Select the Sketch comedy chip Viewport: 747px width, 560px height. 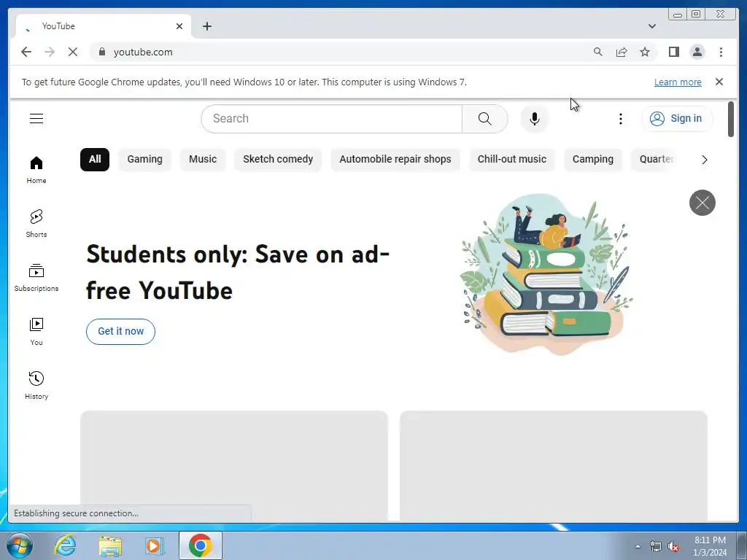(278, 159)
